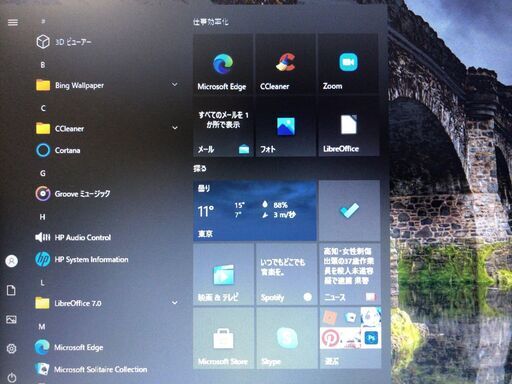Open the 遊ぶ games folder tile
512x384 pixels.
coord(350,338)
